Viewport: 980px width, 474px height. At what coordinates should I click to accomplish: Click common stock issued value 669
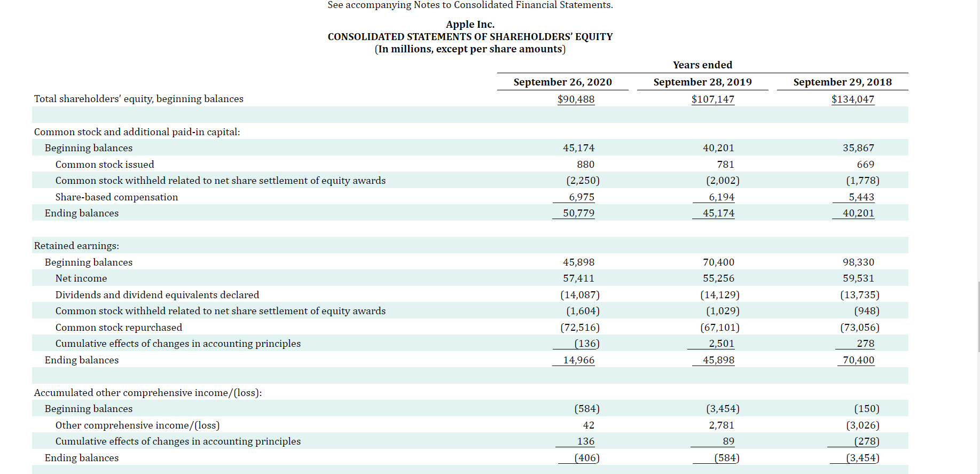coord(865,165)
